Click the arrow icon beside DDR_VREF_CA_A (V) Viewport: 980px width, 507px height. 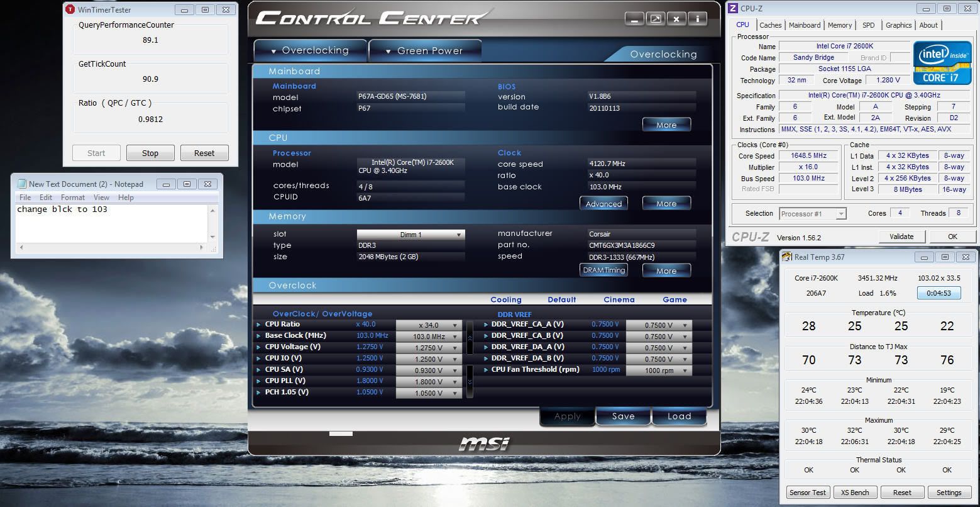point(486,325)
